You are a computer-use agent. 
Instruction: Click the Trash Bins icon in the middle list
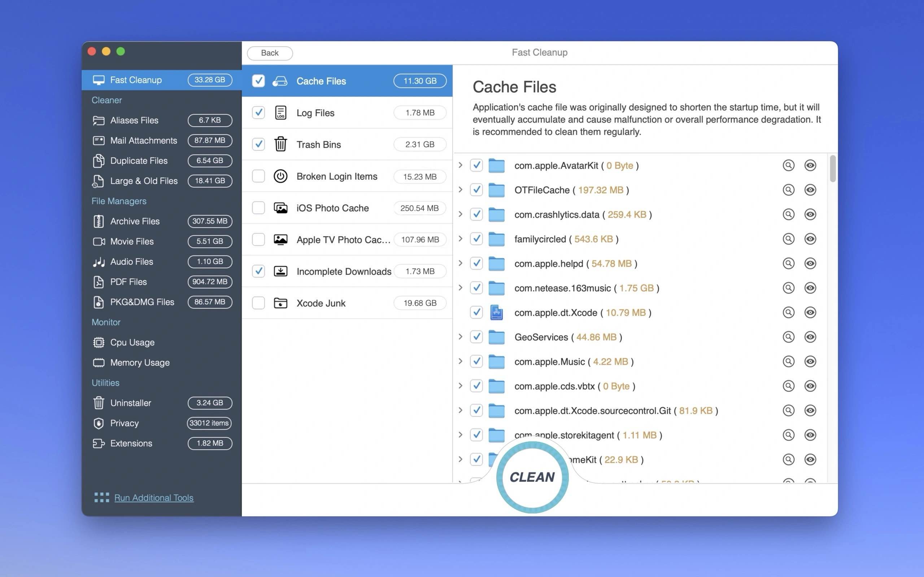pyautogui.click(x=281, y=144)
